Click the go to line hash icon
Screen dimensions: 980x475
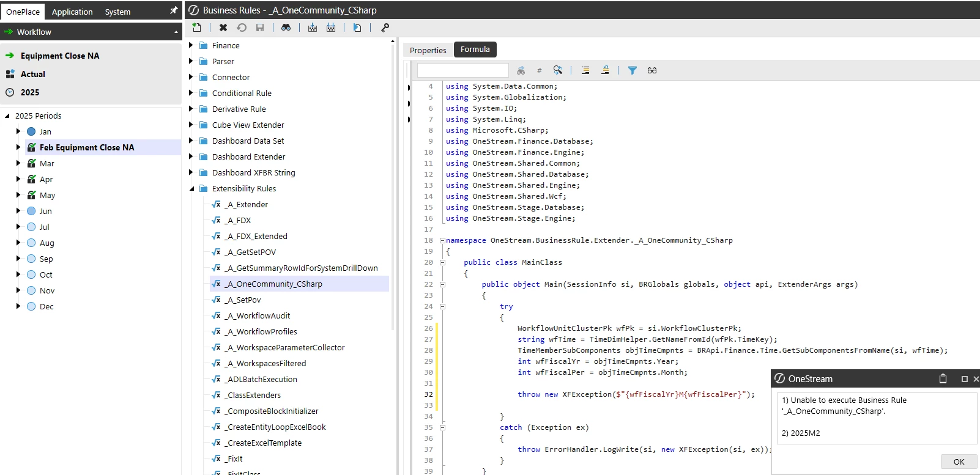539,70
